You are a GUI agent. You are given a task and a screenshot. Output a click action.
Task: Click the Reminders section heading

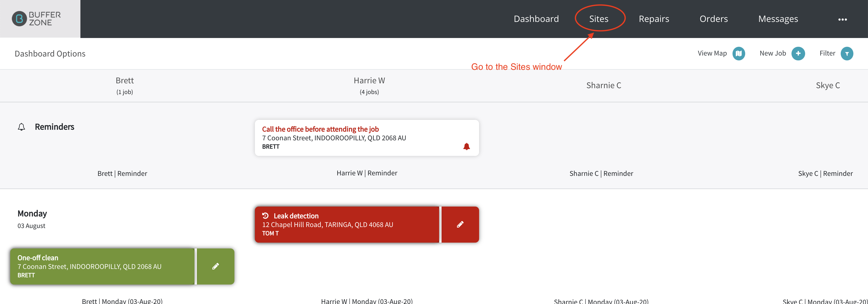tap(54, 127)
